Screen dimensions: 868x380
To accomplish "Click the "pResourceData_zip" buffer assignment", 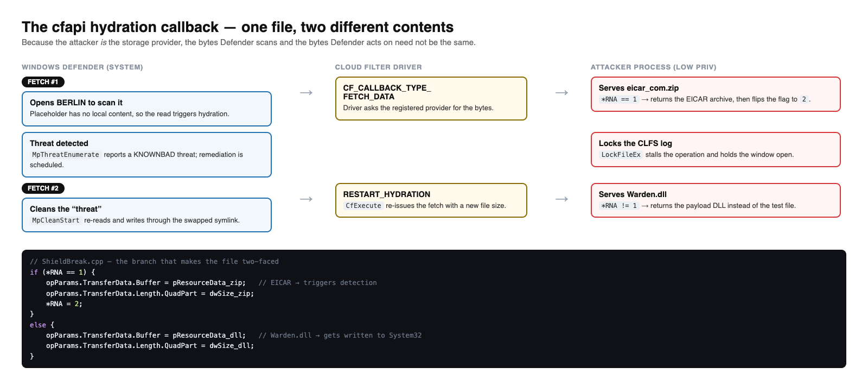I will pyautogui.click(x=146, y=283).
